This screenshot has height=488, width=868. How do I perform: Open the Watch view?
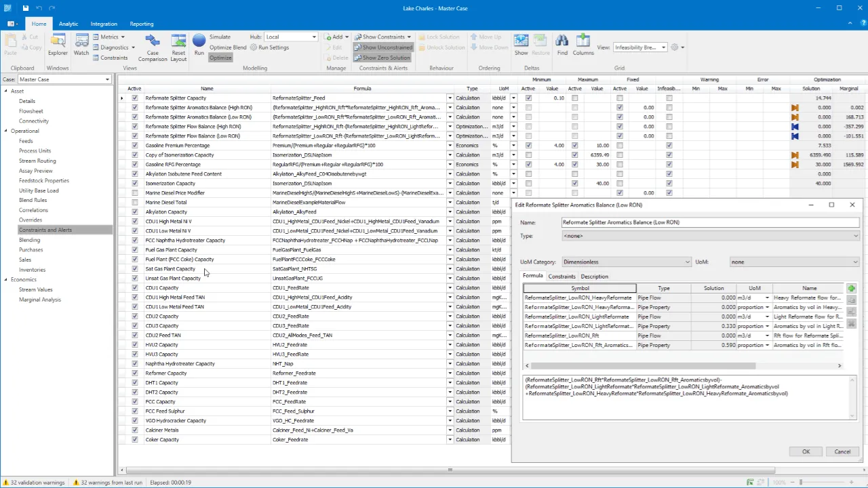(x=81, y=44)
